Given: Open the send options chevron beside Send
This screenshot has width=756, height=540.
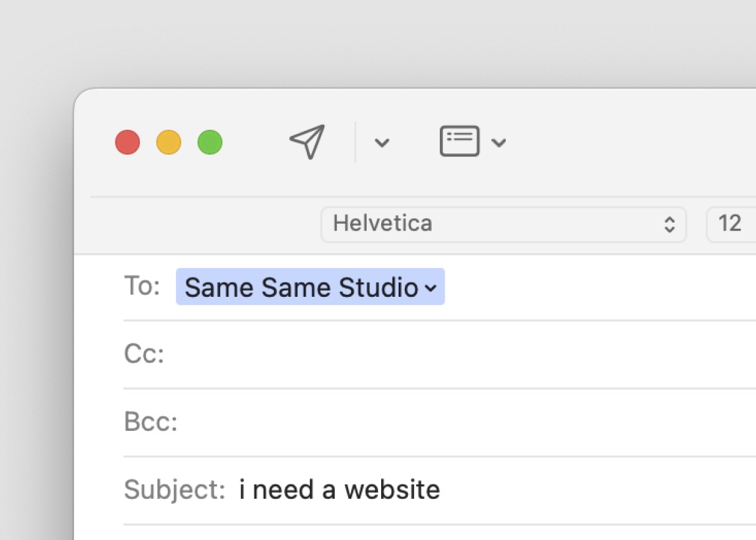Looking at the screenshot, I should pos(382,143).
